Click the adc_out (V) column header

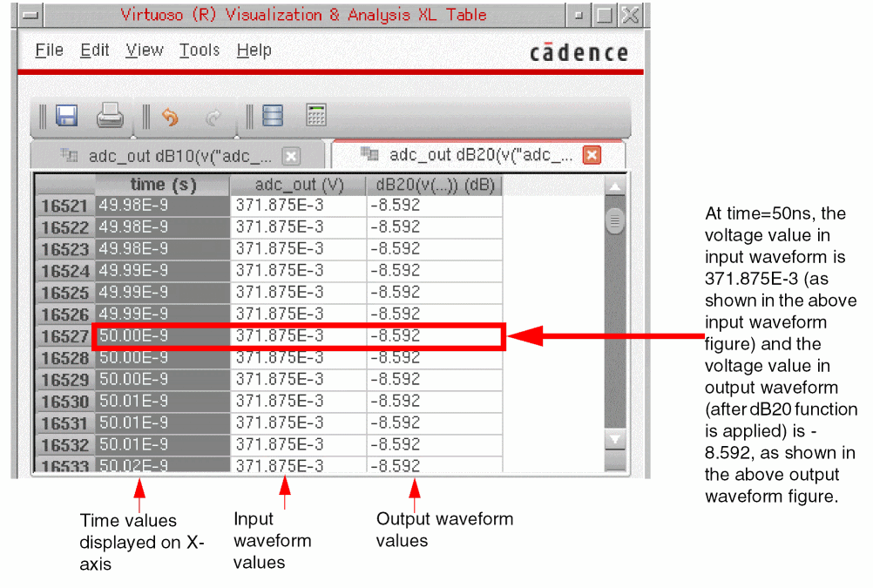pyautogui.click(x=299, y=185)
